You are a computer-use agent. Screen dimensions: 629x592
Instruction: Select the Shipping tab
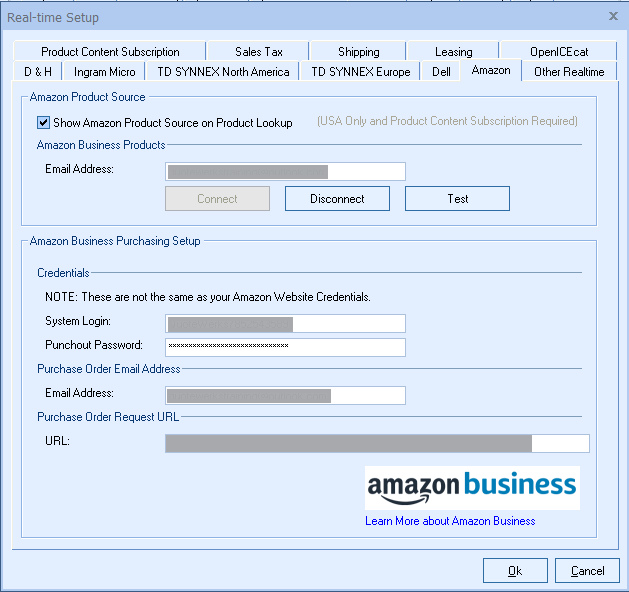[x=358, y=52]
